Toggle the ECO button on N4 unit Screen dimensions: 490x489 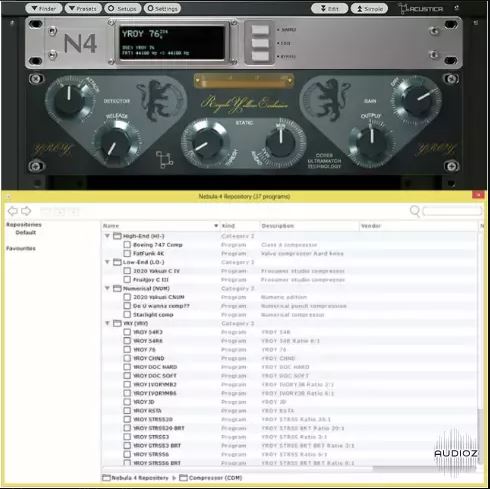[260, 43]
